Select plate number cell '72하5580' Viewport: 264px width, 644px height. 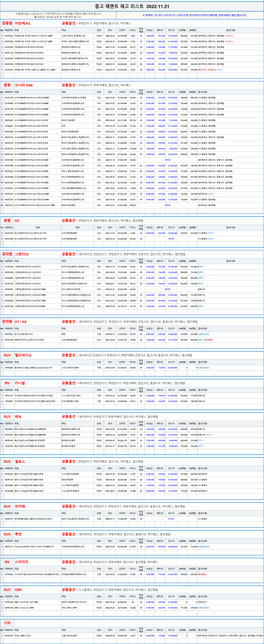point(9,574)
